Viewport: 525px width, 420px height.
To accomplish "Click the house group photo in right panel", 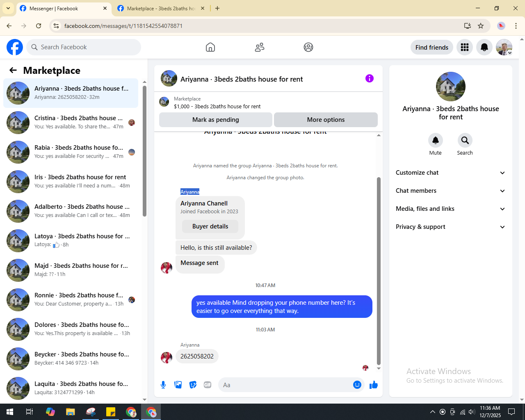I will (450, 87).
